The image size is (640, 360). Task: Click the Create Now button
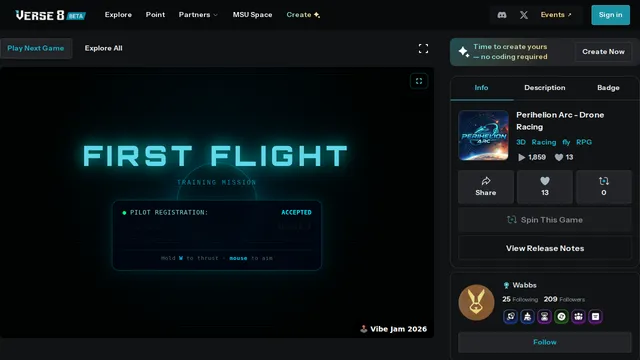pos(603,52)
